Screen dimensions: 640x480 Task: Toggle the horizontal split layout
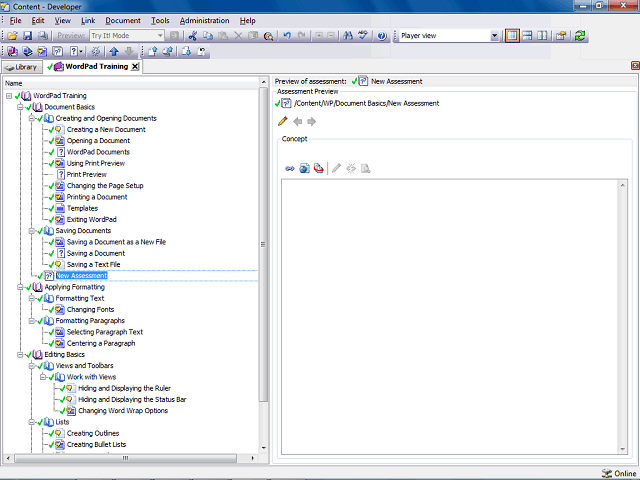(527, 36)
